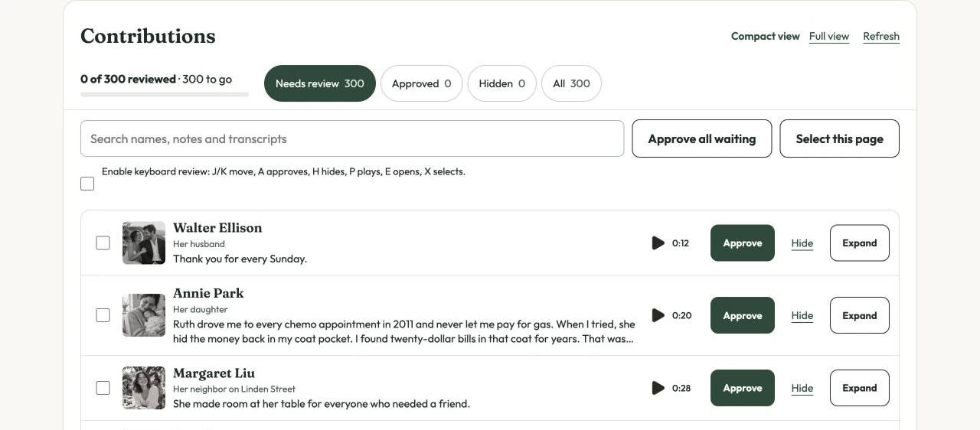Select Walter Ellison's row checkbox
980x430 pixels.
(x=103, y=243)
